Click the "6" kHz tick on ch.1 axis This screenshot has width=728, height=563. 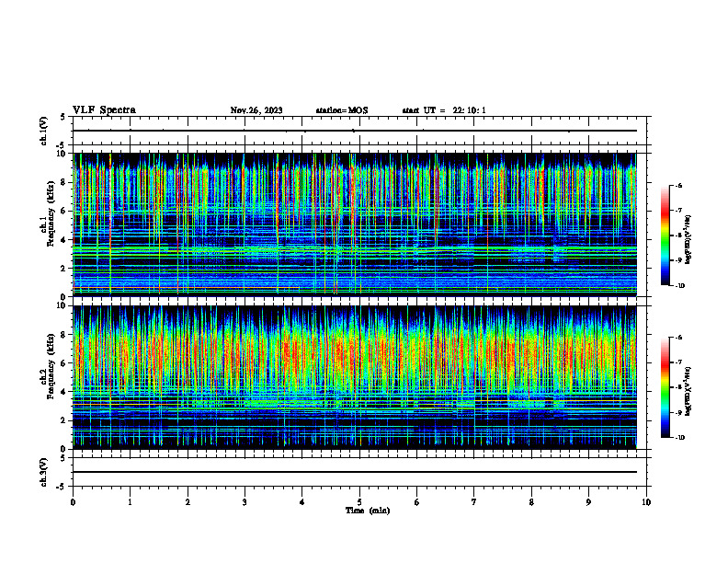click(65, 211)
